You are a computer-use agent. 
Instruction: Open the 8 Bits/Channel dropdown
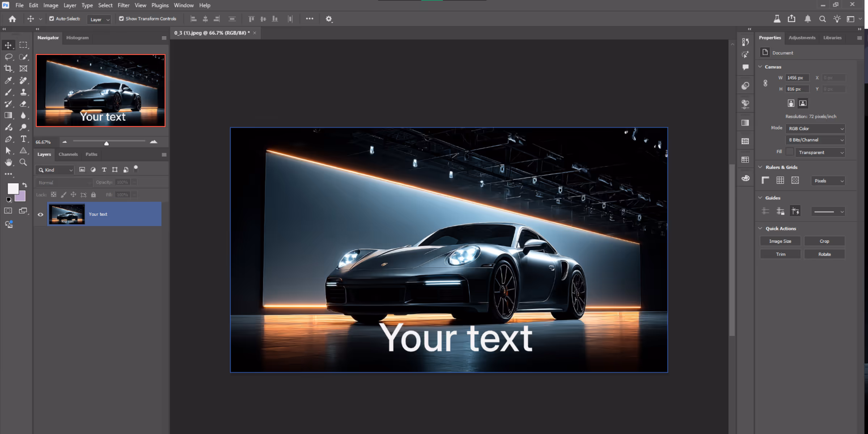(x=816, y=140)
